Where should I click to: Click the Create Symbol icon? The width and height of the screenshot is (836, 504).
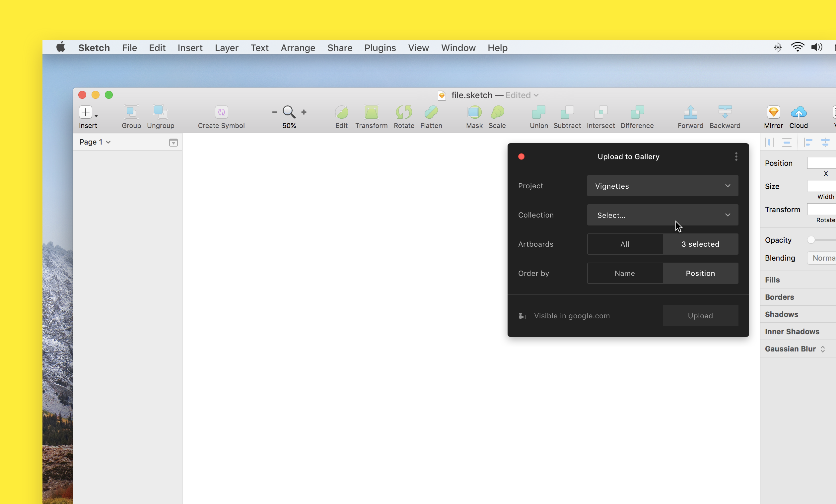tap(221, 112)
